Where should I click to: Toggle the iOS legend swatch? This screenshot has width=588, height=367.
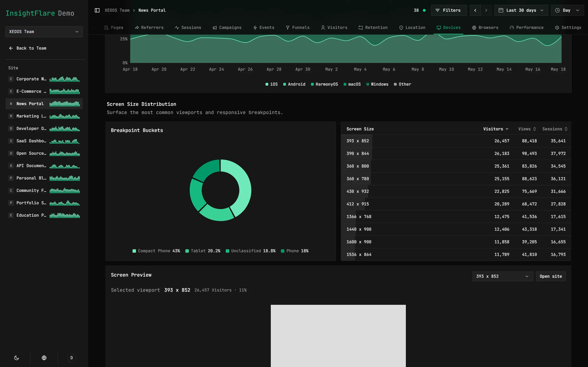click(x=267, y=84)
